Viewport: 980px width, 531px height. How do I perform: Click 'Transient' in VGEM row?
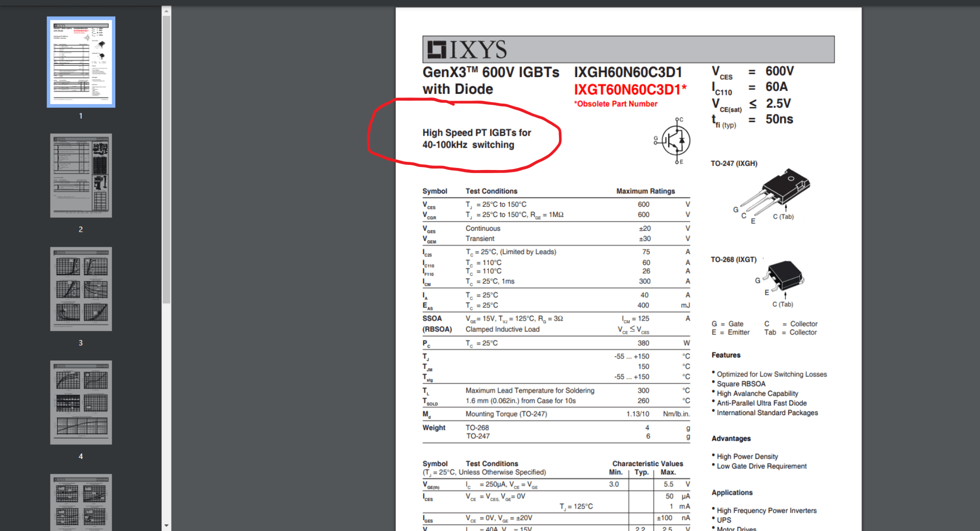(480, 238)
